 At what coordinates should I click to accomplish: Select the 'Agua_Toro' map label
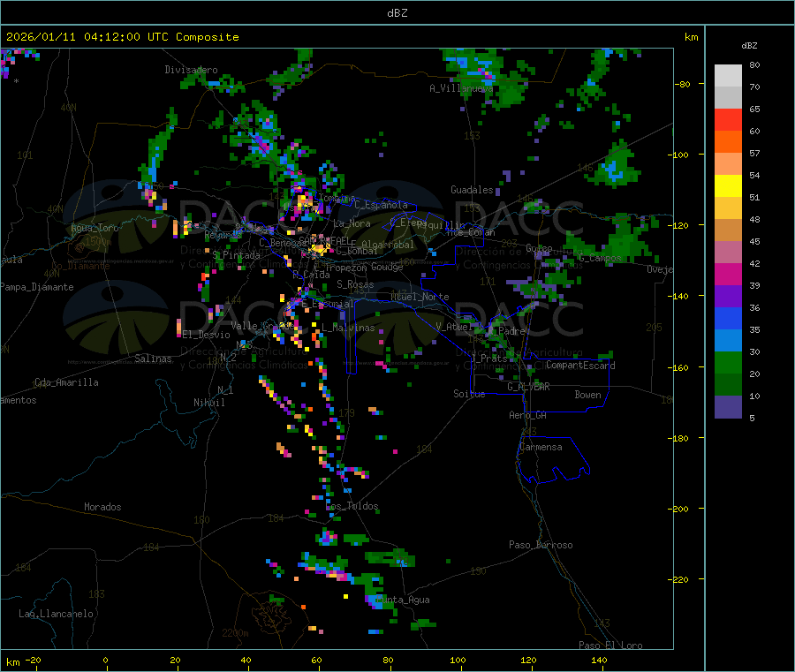click(x=95, y=228)
